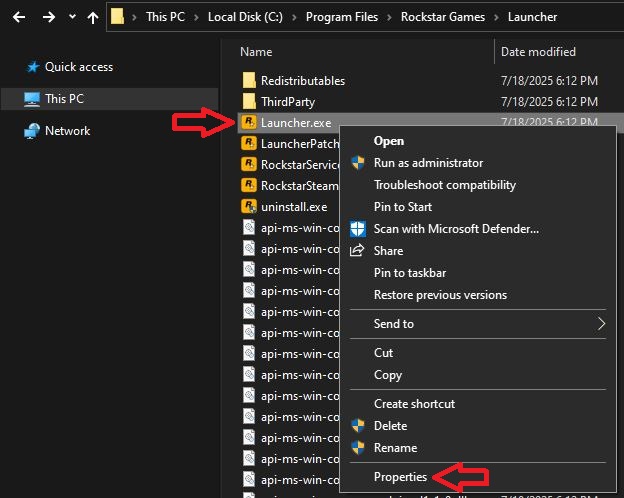Select Redistributables folder name
The image size is (624, 498).
[x=303, y=81]
